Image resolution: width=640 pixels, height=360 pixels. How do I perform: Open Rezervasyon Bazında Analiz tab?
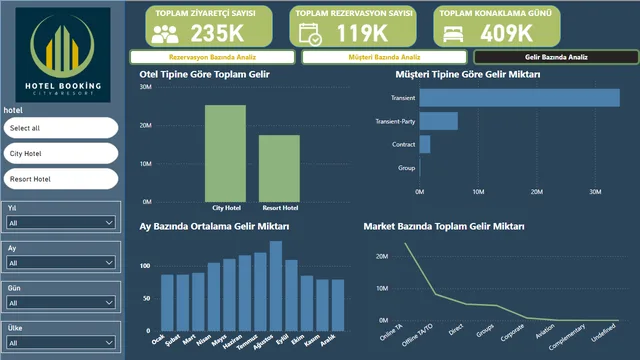(x=212, y=57)
